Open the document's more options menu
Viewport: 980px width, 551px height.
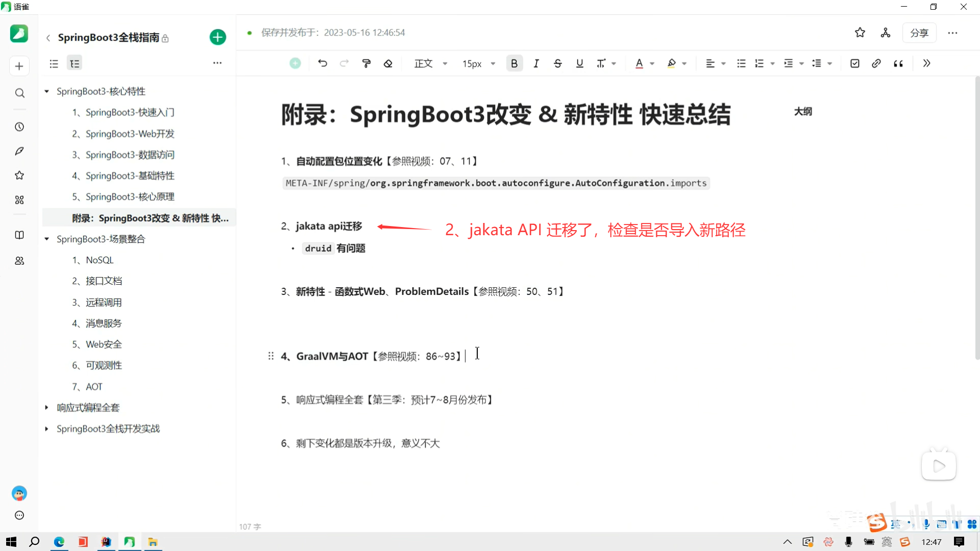click(x=952, y=32)
